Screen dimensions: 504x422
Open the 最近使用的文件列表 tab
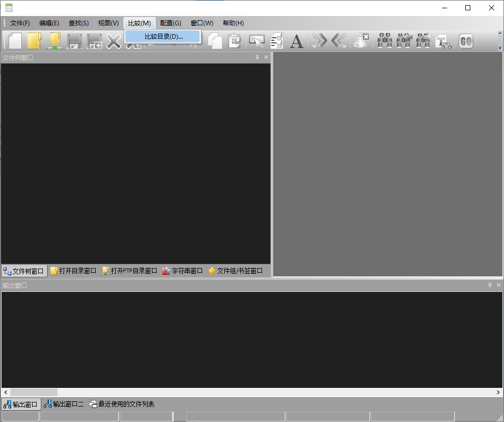tap(122, 404)
